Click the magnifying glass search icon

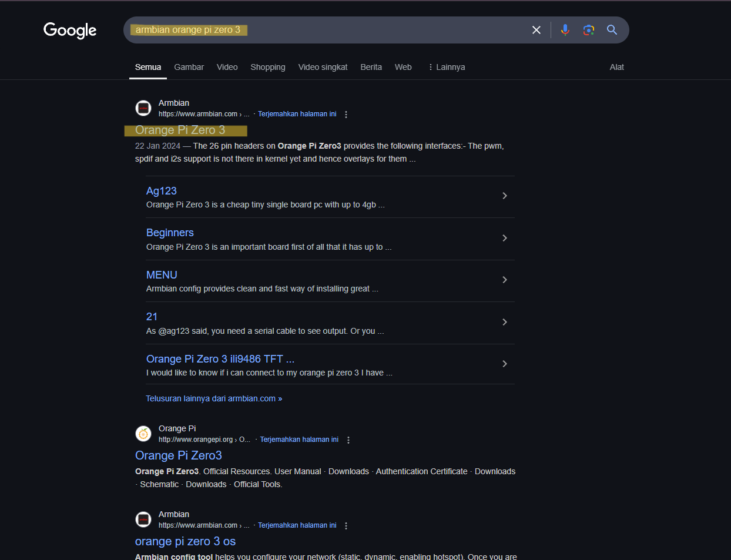click(x=612, y=30)
